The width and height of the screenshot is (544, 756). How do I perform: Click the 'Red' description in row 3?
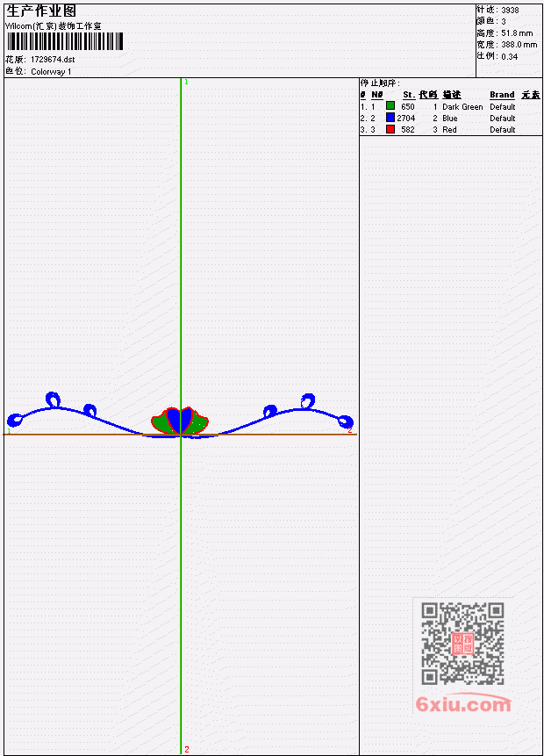[449, 130]
